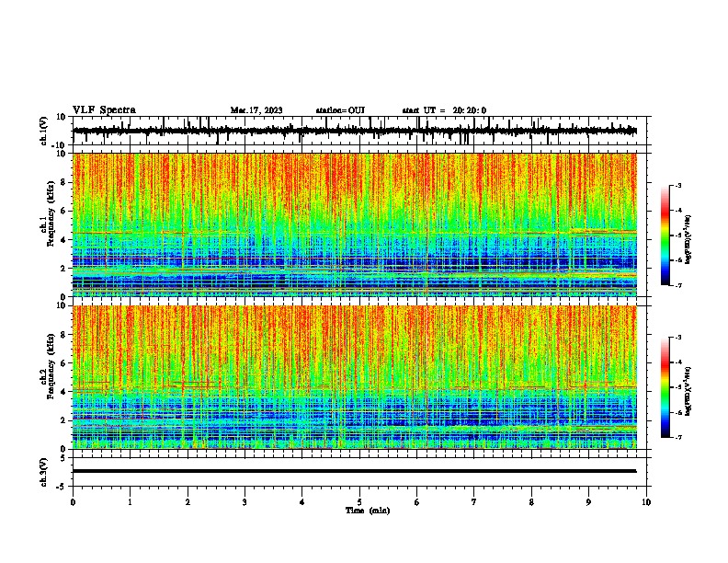Image resolution: width=728 pixels, height=563 pixels.
Task: Click the flat ch.3 voltage trace
Action: (x=354, y=471)
